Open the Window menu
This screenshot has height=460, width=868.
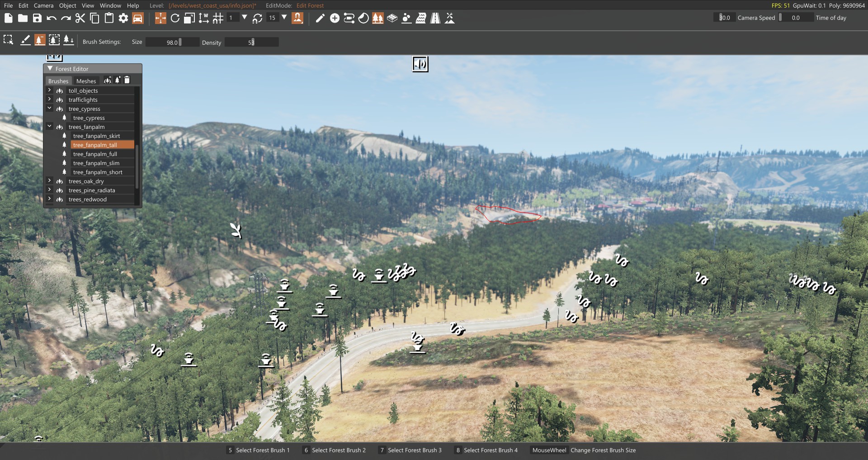[110, 5]
